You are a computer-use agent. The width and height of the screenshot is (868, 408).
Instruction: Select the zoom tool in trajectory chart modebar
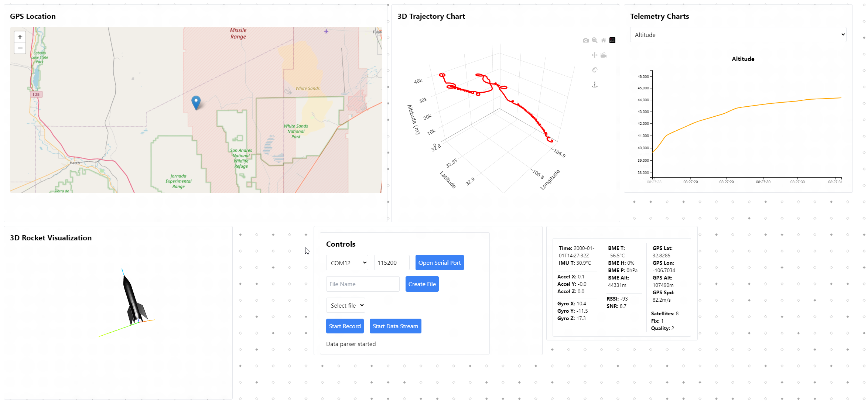coord(594,40)
